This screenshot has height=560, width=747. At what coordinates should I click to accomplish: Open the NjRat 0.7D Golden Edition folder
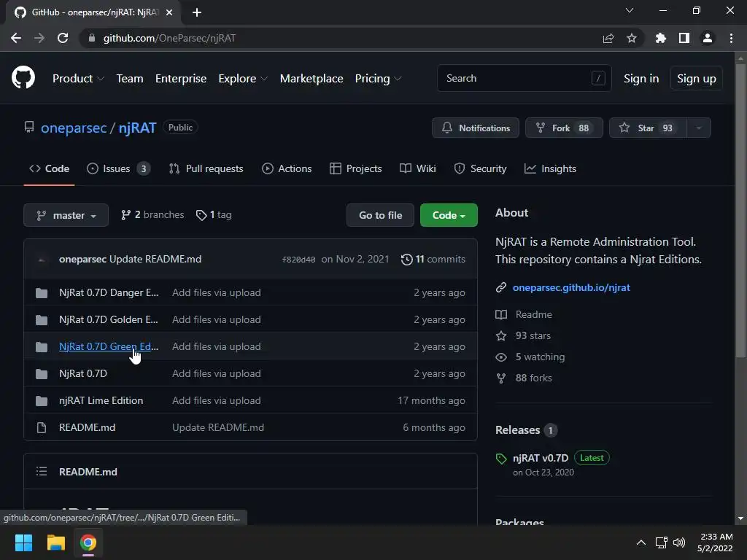coord(109,319)
